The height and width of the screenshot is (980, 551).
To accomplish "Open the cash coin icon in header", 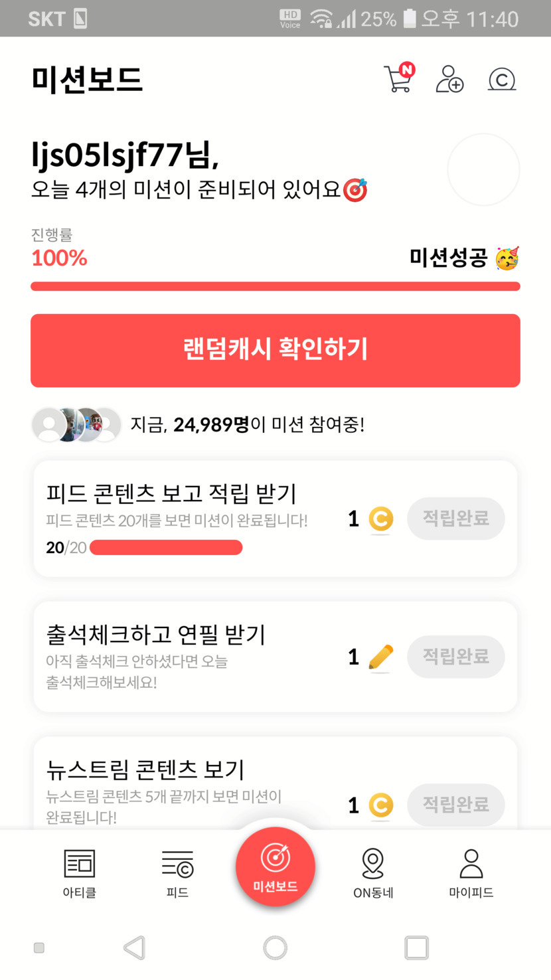I will coord(502,80).
